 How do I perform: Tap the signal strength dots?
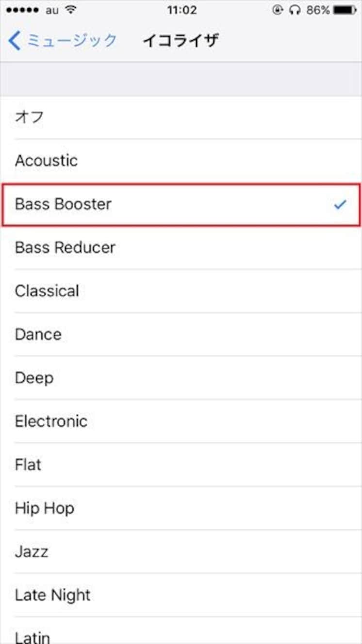(x=22, y=10)
